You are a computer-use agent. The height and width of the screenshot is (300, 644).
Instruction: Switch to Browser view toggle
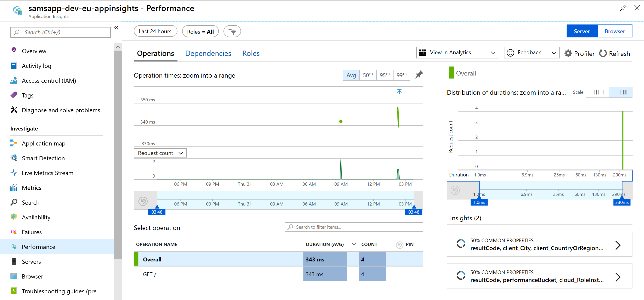tap(614, 31)
